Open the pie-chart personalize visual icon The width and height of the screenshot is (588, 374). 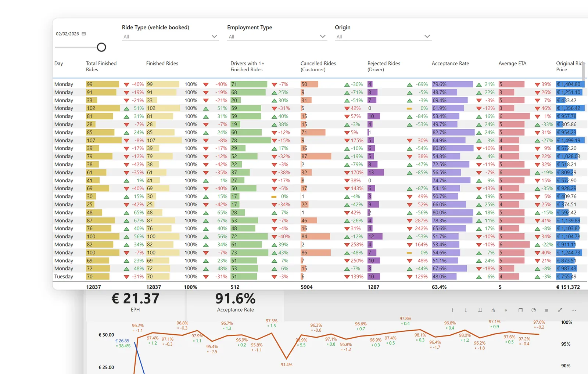point(534,310)
